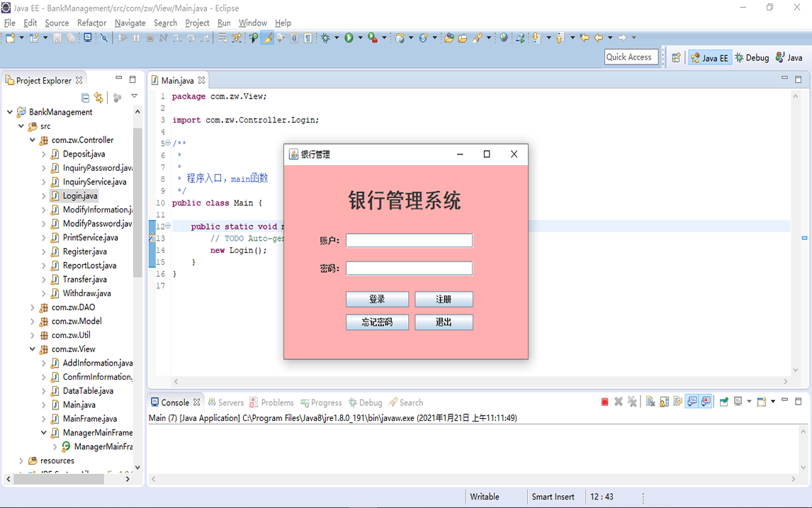
Task: Click the 密码 password input field
Action: coord(409,269)
